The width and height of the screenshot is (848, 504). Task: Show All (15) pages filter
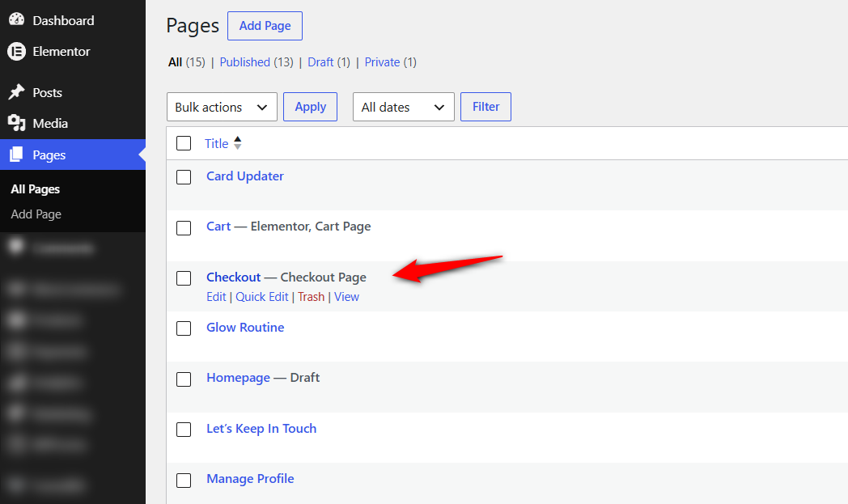tap(187, 62)
